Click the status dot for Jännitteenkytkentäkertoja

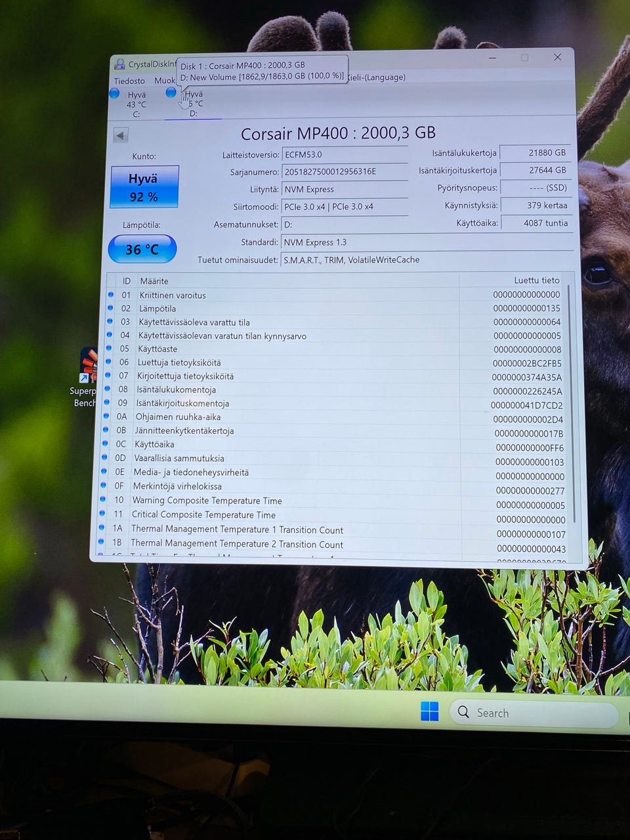pyautogui.click(x=106, y=430)
